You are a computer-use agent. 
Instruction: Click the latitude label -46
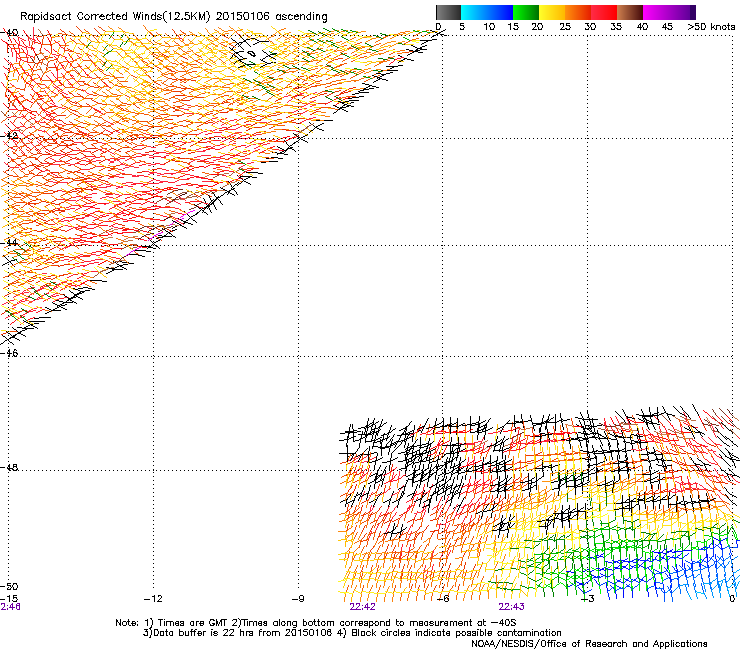click(9, 353)
